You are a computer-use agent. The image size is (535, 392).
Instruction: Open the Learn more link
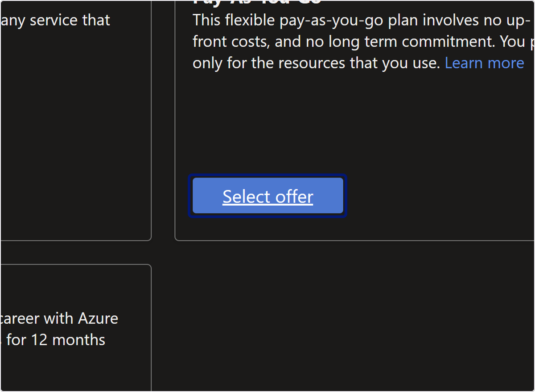[484, 63]
